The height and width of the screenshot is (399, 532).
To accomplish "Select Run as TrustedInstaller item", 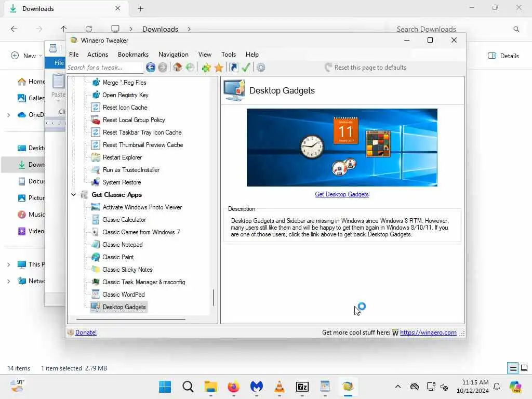I will click(131, 170).
